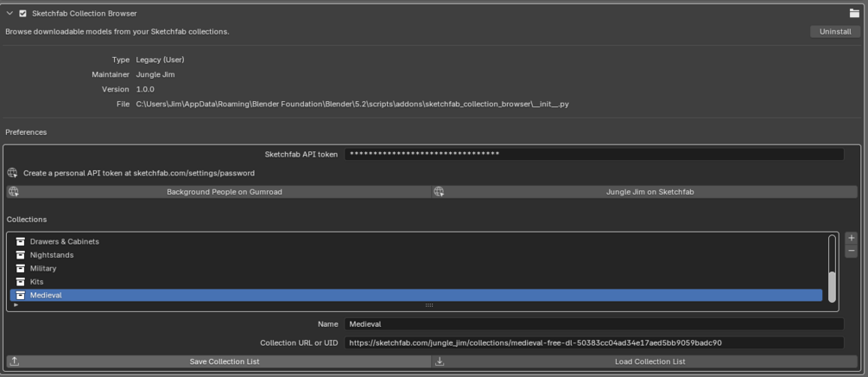The height and width of the screenshot is (377, 868).
Task: Click the Maintainer value Jungle Jim
Action: tap(155, 74)
